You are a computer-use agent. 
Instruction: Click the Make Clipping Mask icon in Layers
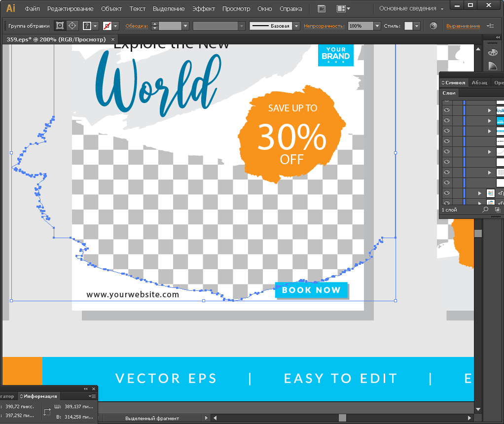pyautogui.click(x=497, y=210)
